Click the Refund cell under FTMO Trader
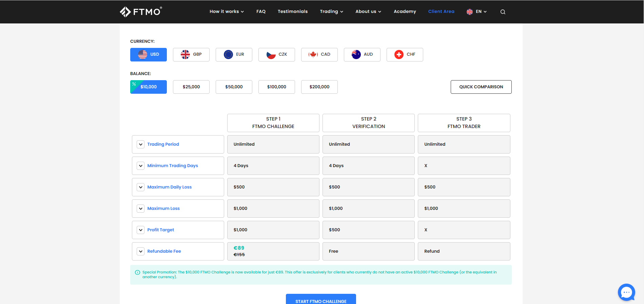644x304 pixels. tap(464, 251)
